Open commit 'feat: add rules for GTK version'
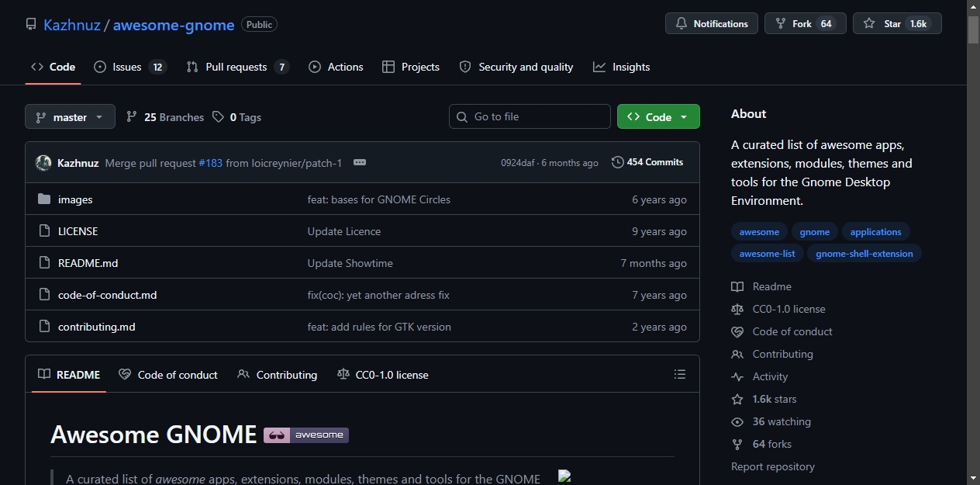The image size is (980, 485). pos(379,327)
